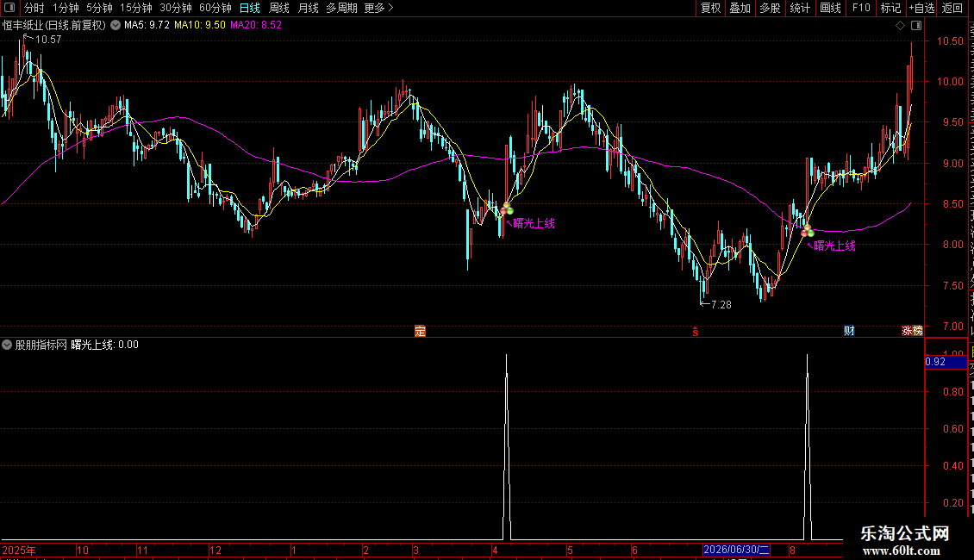The width and height of the screenshot is (974, 560).
Task: Click the 2026/06/30 date label on the timeline
Action: 736,550
